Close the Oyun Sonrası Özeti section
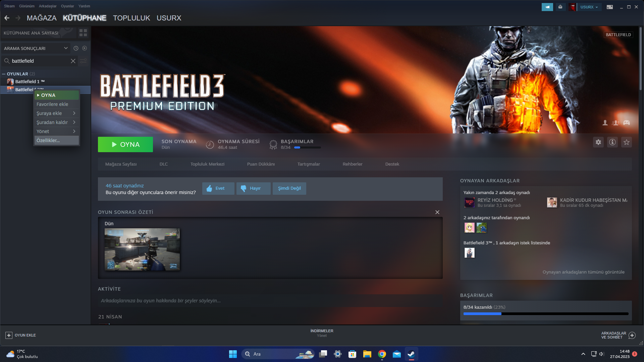 437,212
